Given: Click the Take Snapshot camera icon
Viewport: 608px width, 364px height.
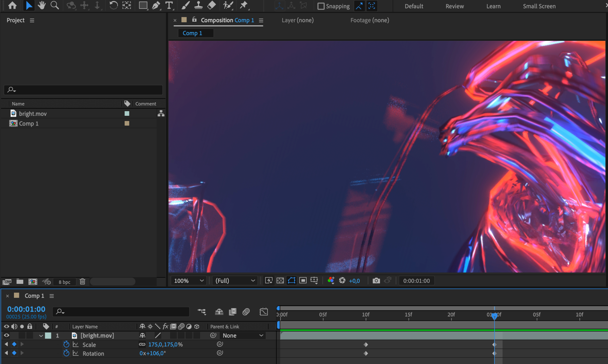Looking at the screenshot, I should [376, 281].
